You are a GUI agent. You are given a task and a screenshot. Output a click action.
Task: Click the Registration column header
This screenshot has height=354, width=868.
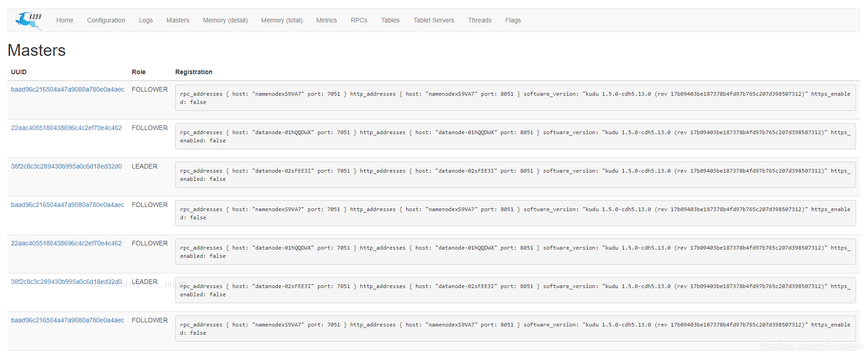(194, 72)
